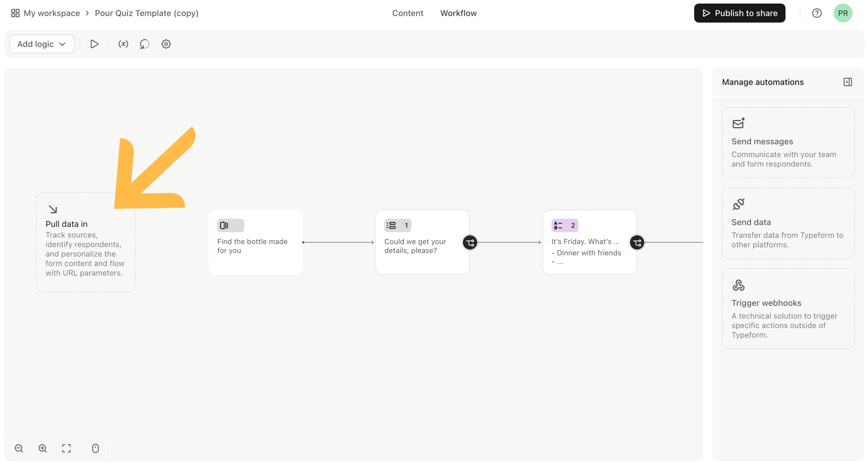The height and width of the screenshot is (465, 868).
Task: Open the PR account avatar menu
Action: pyautogui.click(x=843, y=13)
